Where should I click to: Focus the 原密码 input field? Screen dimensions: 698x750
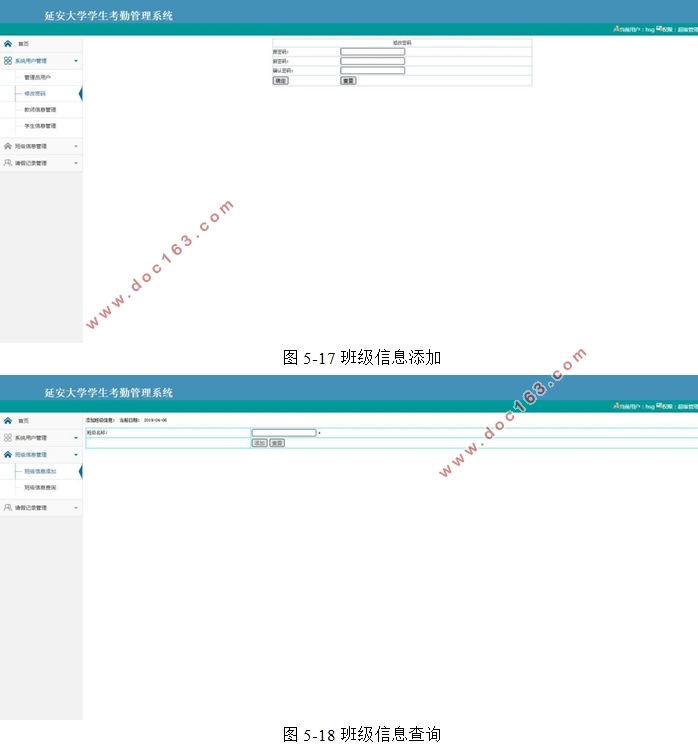tap(373, 51)
